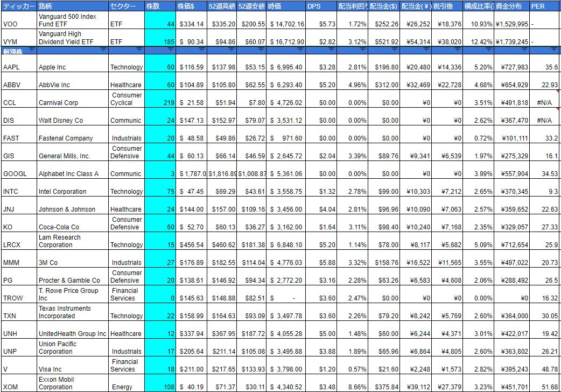Open filter icon in 配当利回り column
Image resolution: width=561 pixels, height=392 pixels.
point(363,49)
